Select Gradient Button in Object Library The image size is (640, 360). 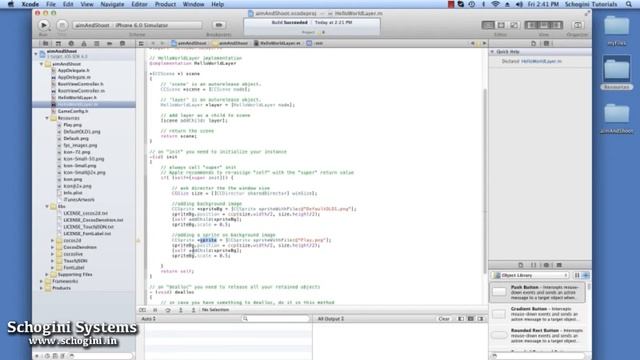538,314
